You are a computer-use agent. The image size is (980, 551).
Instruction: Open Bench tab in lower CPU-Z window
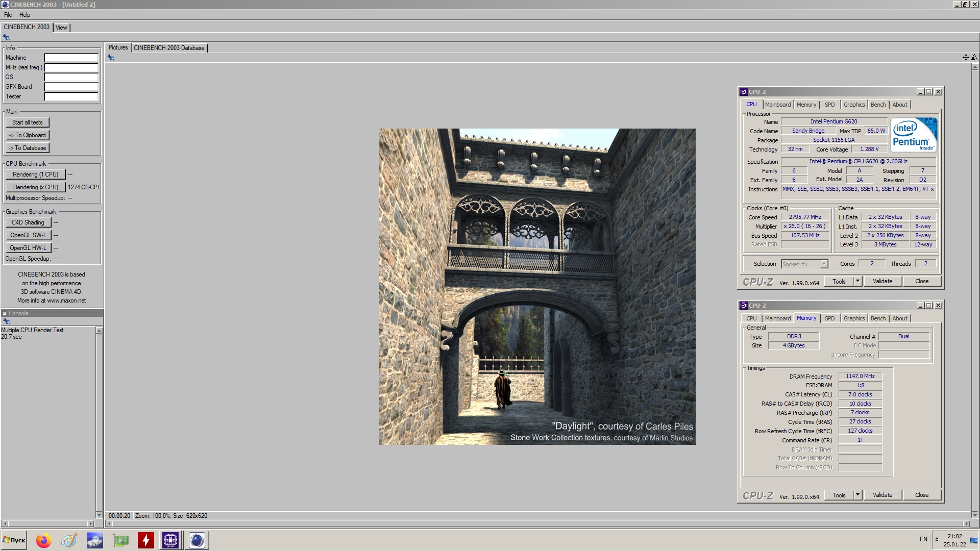click(x=878, y=318)
